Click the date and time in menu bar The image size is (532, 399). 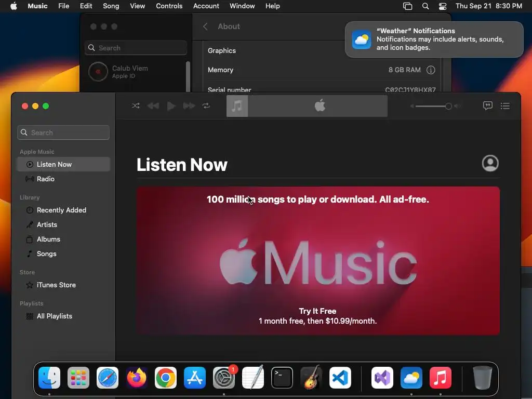point(488,6)
